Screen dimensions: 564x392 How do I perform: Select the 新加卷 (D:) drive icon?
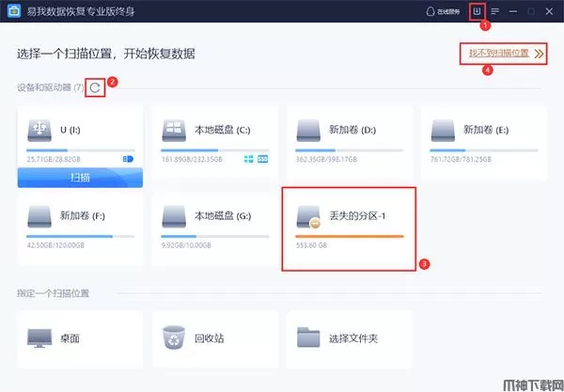[308, 131]
